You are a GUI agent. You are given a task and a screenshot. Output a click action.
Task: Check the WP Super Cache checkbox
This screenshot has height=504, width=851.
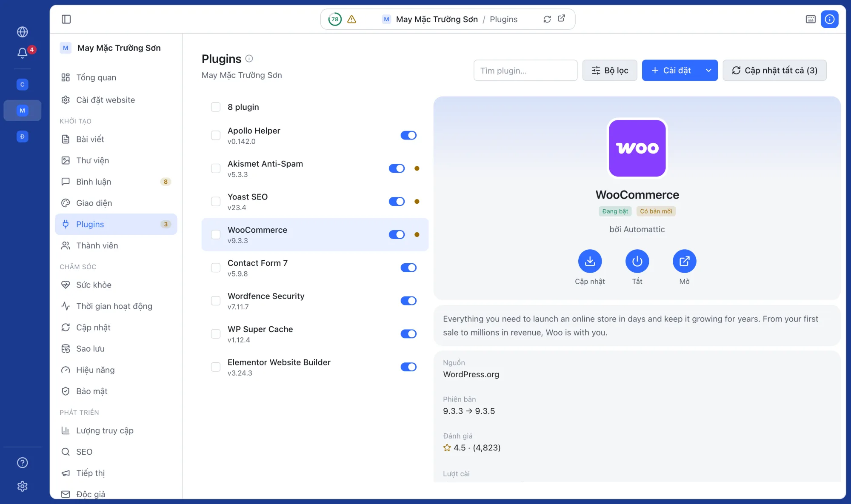pos(216,334)
